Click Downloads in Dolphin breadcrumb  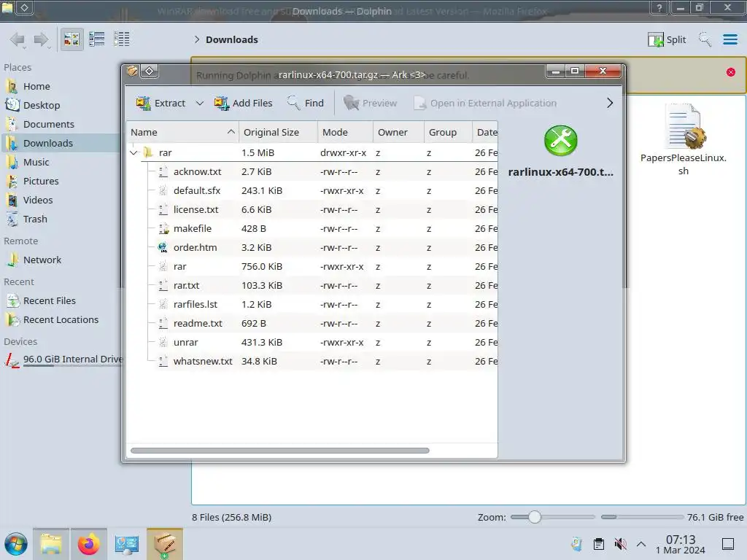click(231, 39)
